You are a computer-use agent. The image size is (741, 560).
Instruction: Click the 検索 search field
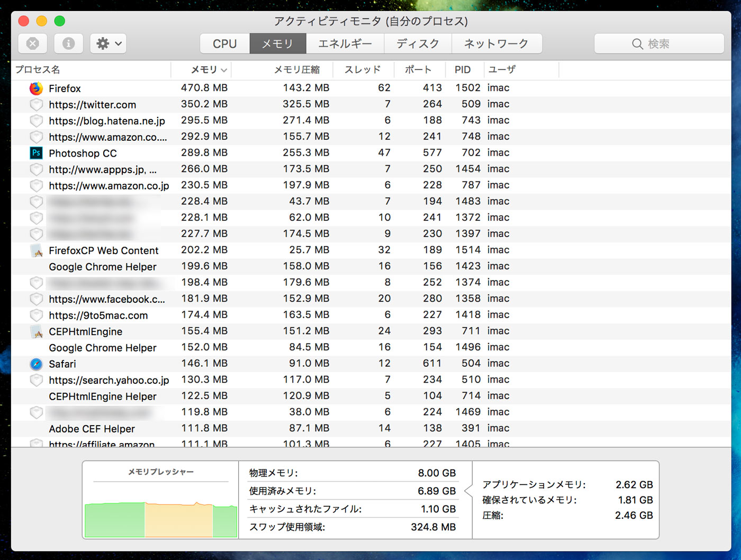659,44
